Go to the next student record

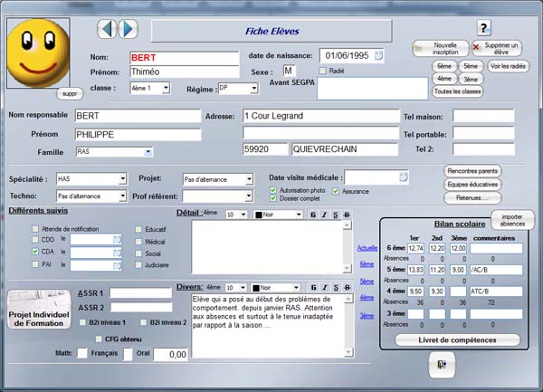click(129, 29)
